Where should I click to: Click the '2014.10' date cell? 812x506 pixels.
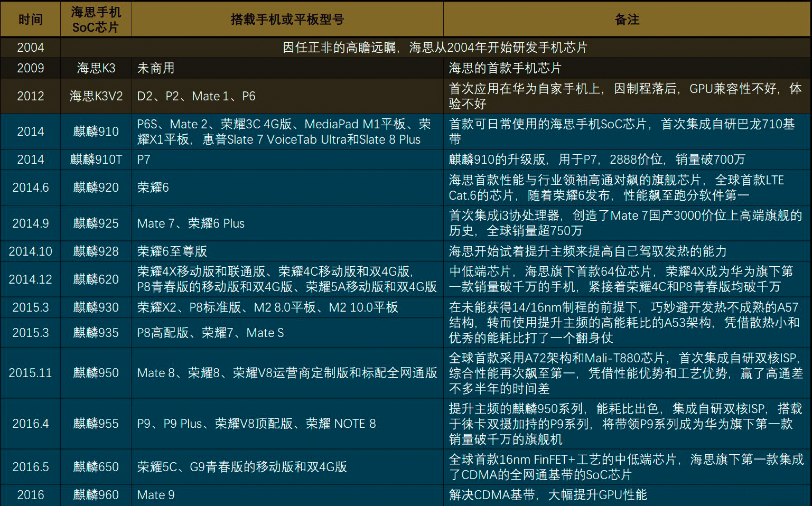click(x=30, y=251)
